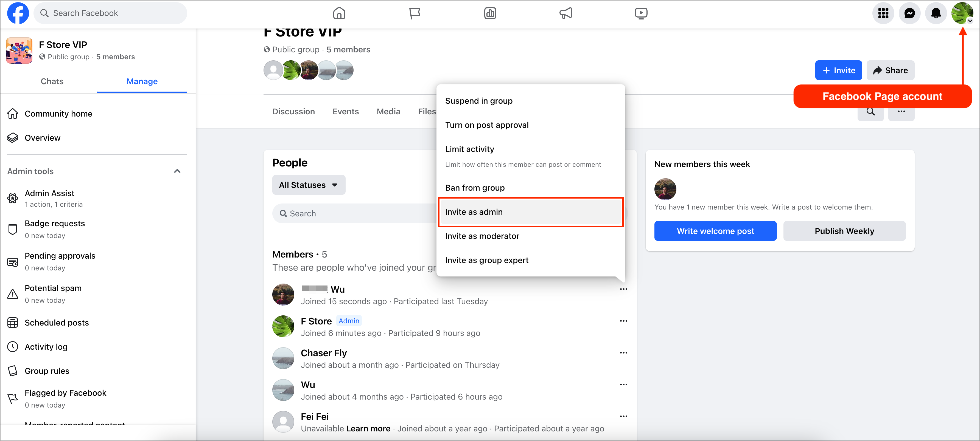This screenshot has height=441, width=980.
Task: Open the Pages flag icon
Action: (414, 13)
